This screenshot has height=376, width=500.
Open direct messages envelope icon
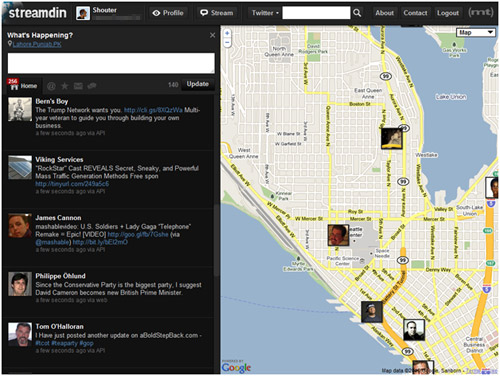point(78,86)
